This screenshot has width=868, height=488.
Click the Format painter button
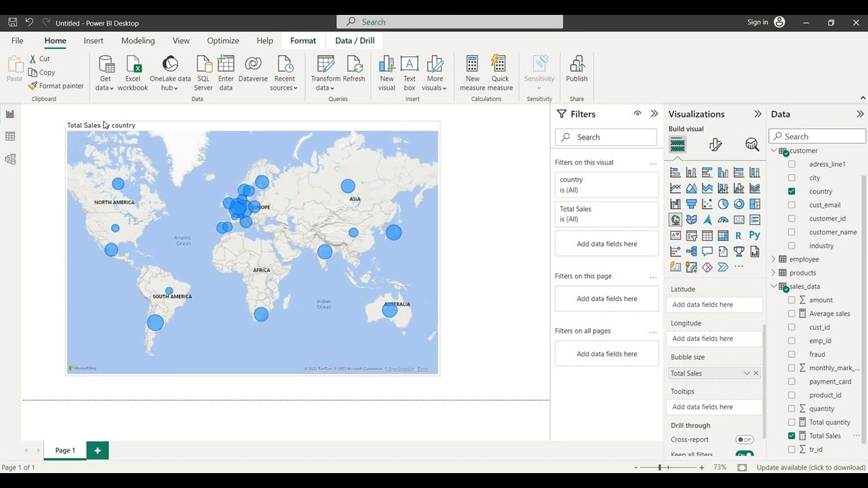tap(56, 86)
